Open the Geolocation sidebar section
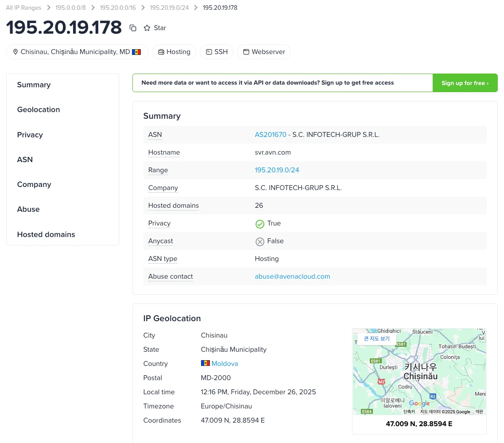The height and width of the screenshot is (443, 504). [x=39, y=109]
